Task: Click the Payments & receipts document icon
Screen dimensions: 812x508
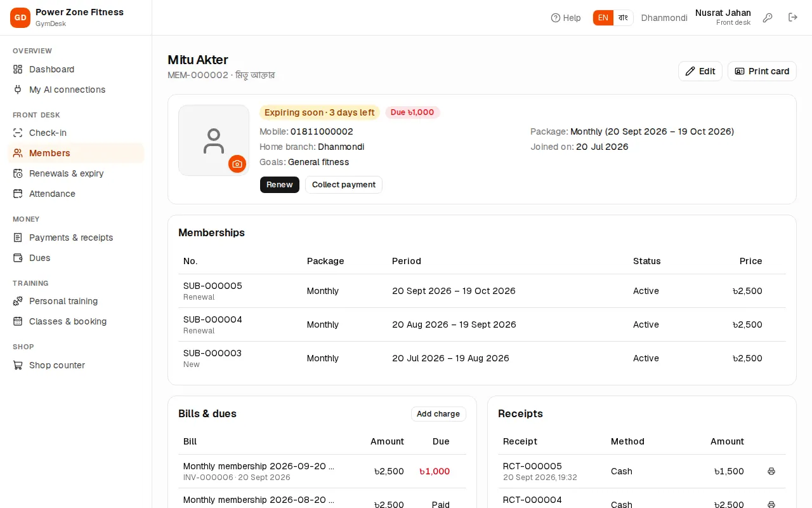Action: pyautogui.click(x=18, y=237)
